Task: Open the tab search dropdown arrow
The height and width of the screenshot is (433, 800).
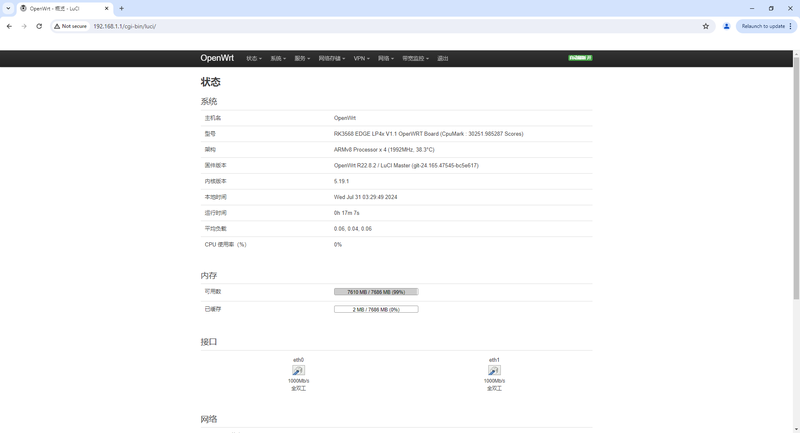Action: click(8, 8)
